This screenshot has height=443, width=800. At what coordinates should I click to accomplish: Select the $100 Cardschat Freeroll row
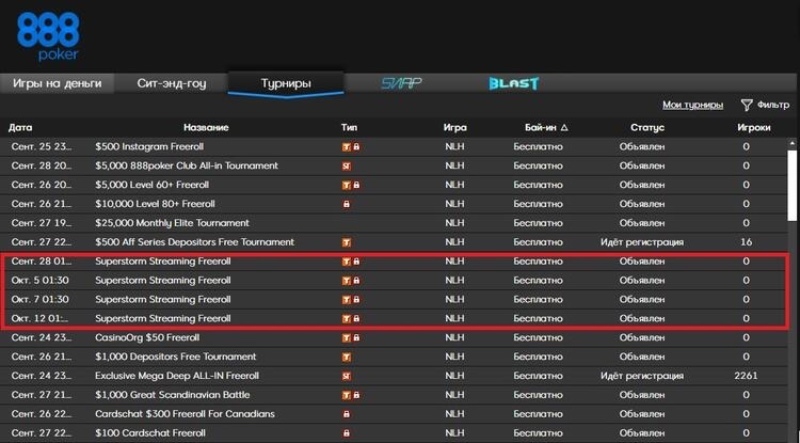coord(394,433)
